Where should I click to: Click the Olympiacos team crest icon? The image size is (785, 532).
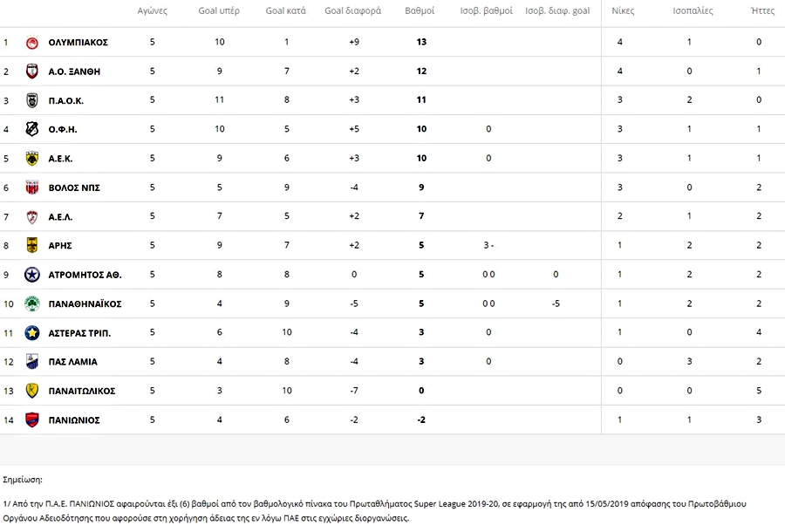(x=32, y=42)
